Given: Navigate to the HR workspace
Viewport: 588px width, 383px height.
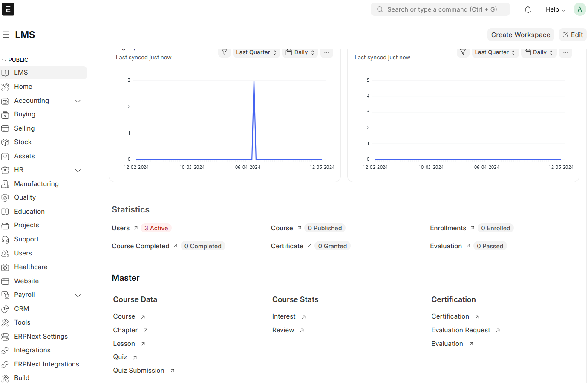Looking at the screenshot, I should coord(19,170).
